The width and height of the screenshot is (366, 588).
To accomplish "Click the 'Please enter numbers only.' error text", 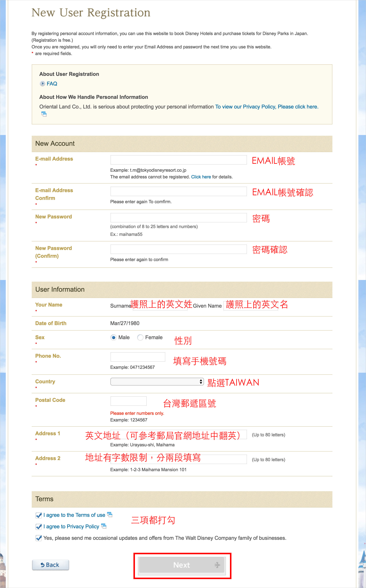I will (x=137, y=413).
